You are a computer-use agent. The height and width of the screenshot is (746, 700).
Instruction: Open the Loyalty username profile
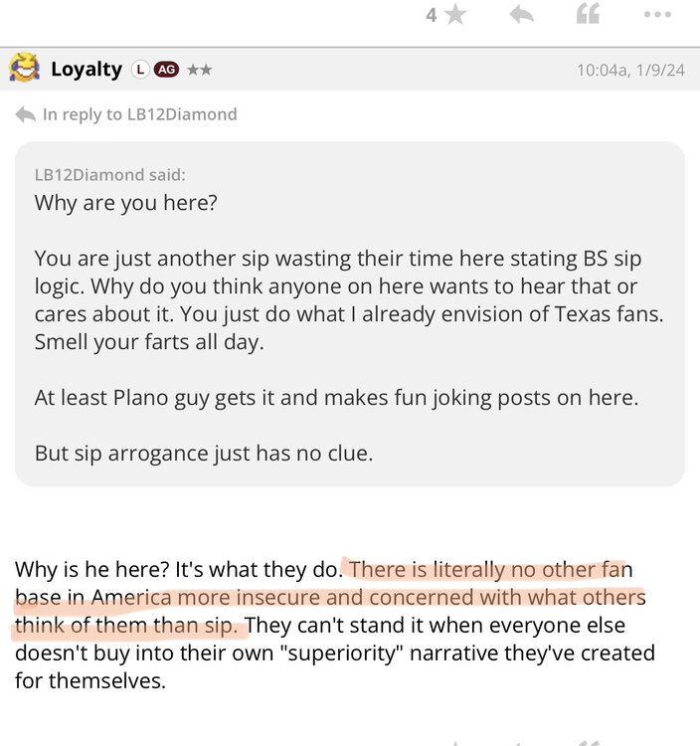[x=87, y=70]
